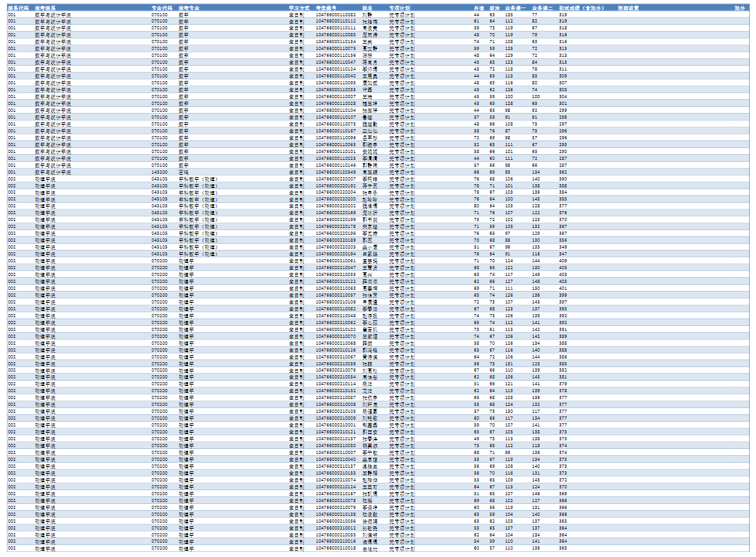The height and width of the screenshot is (557, 756).
Task: Click exam number cell 10476000220207
Action: [x=336, y=179]
